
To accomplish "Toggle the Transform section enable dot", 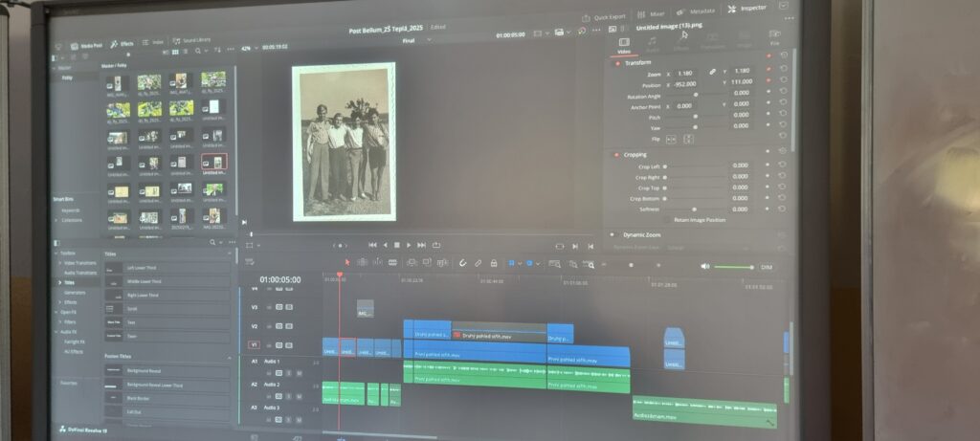I will [x=617, y=62].
